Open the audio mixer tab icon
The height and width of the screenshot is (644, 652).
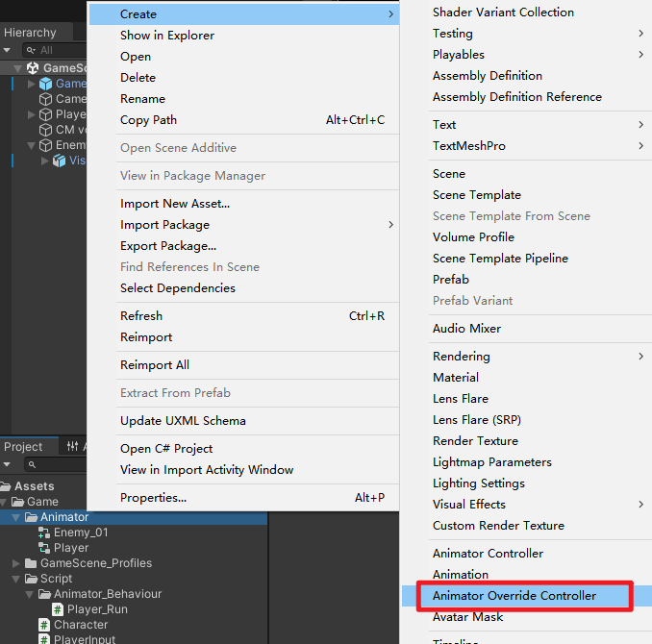pos(73,446)
